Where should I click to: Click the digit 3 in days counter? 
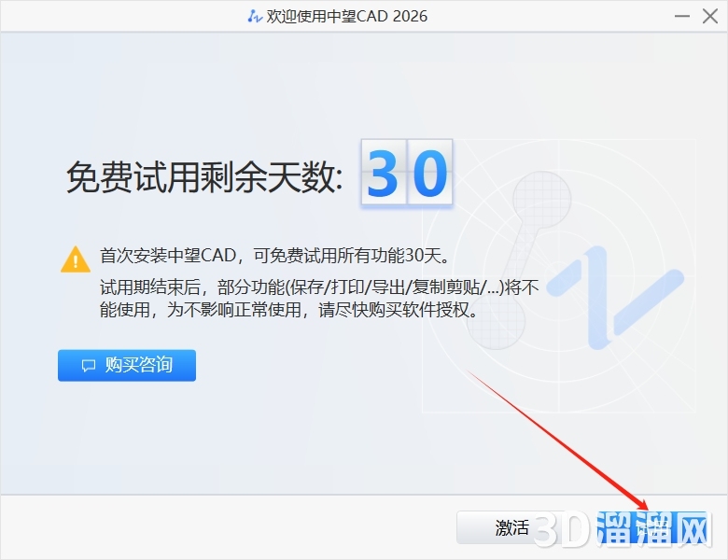coord(384,173)
